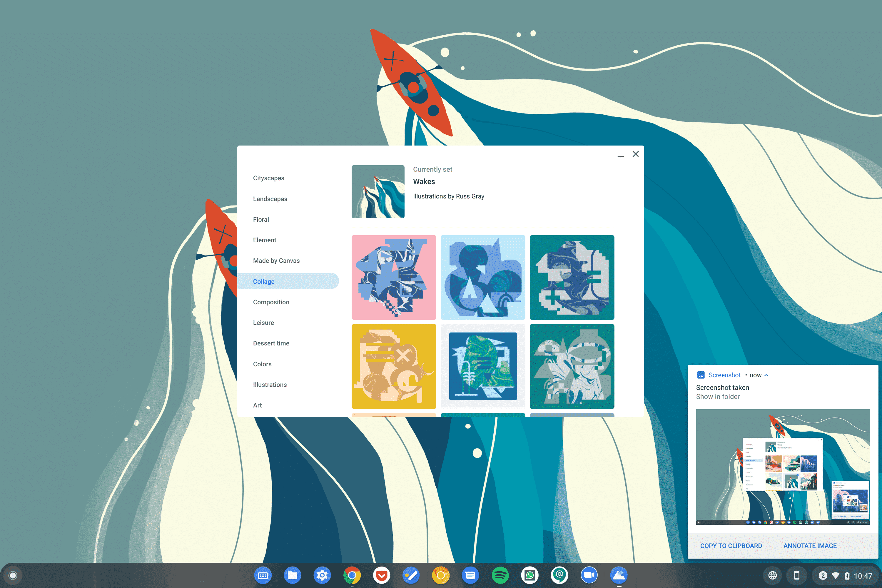Open Show in folder link
Screen dimensions: 882x588
coord(717,396)
